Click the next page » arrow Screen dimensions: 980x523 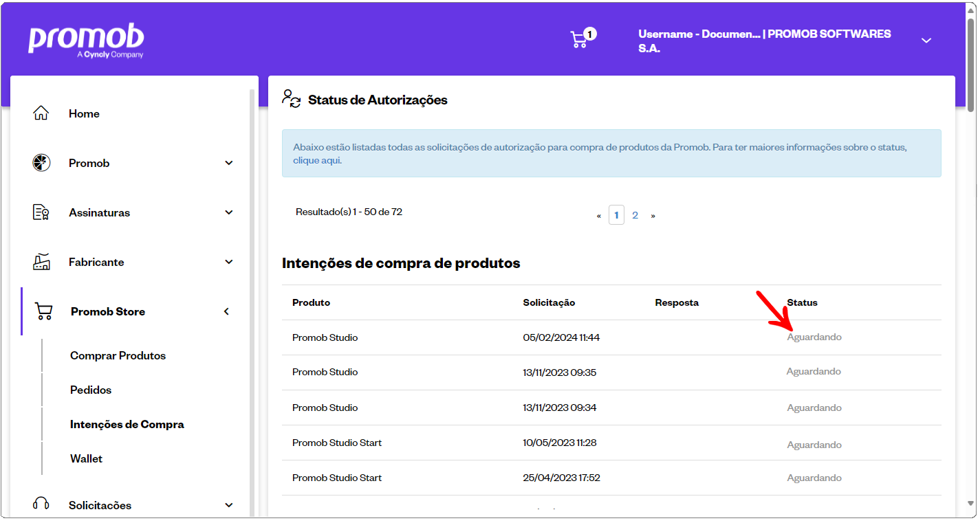click(653, 216)
